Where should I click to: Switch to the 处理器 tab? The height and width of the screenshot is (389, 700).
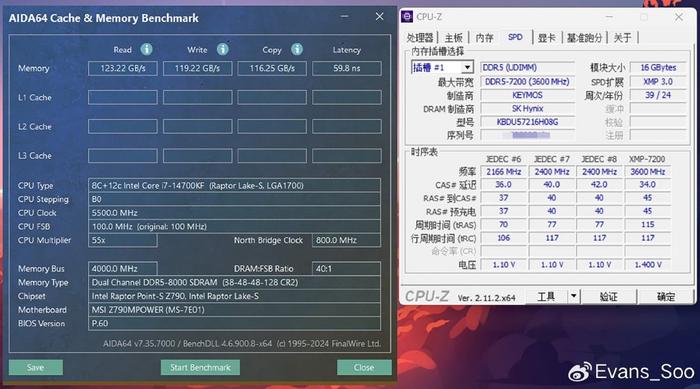420,38
